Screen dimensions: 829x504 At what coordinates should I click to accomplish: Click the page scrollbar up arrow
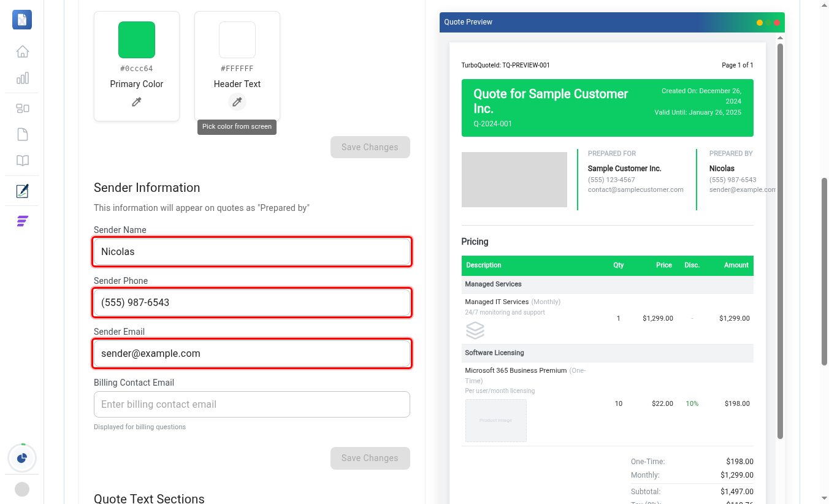[x=824, y=5]
